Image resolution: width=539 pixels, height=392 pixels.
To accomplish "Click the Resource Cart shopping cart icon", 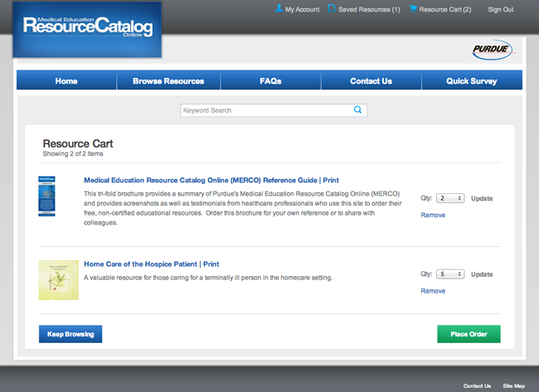I will (413, 8).
